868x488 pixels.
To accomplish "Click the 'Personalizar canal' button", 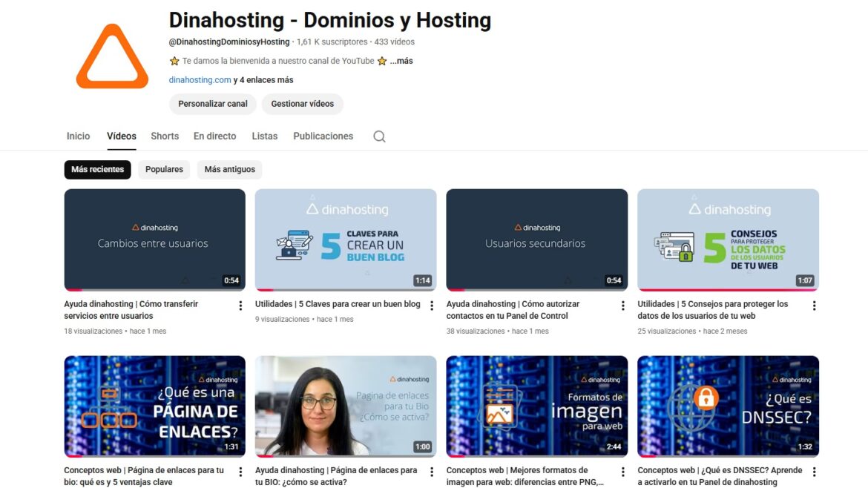I will tap(212, 104).
